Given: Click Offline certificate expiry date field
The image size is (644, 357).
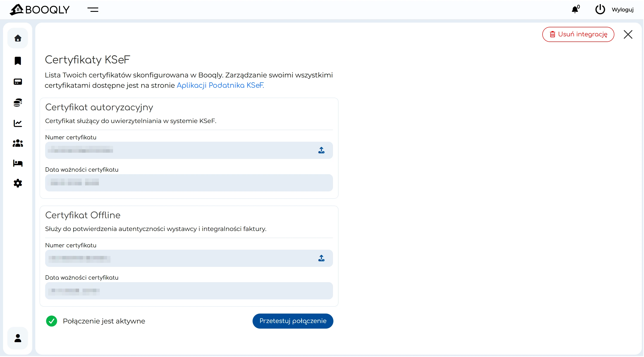Looking at the screenshot, I should (x=189, y=291).
